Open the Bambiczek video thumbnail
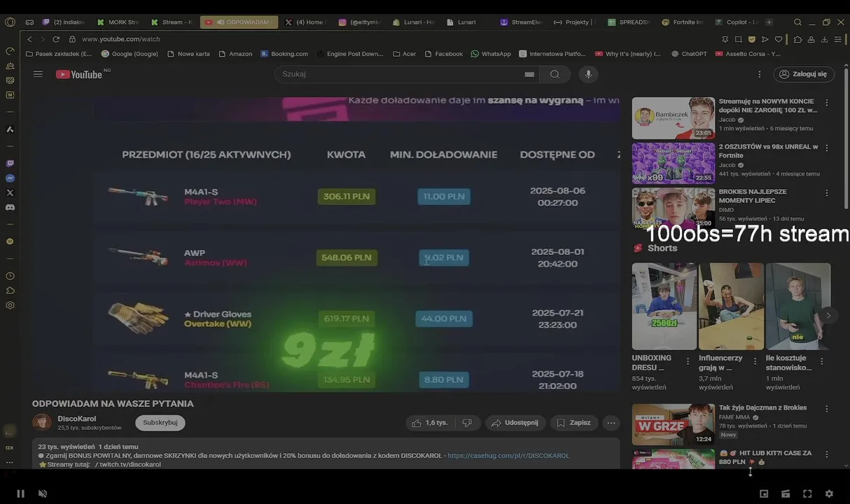850x504 pixels. (674, 118)
